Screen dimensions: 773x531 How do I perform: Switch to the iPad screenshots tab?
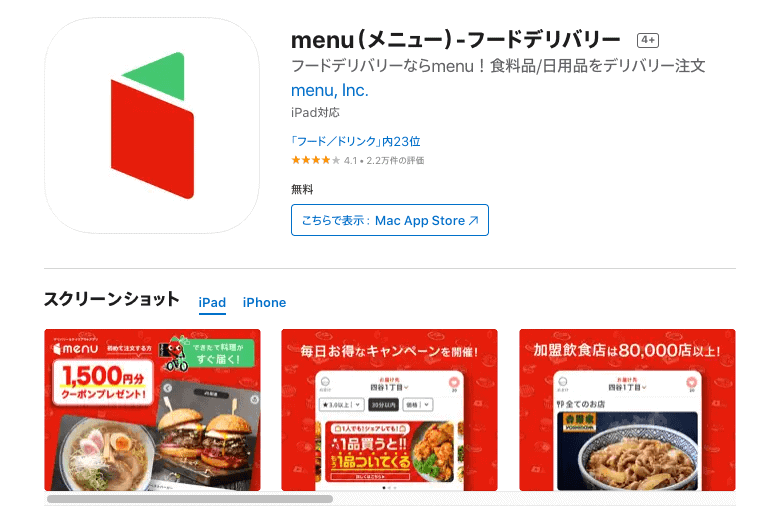pyautogui.click(x=212, y=302)
